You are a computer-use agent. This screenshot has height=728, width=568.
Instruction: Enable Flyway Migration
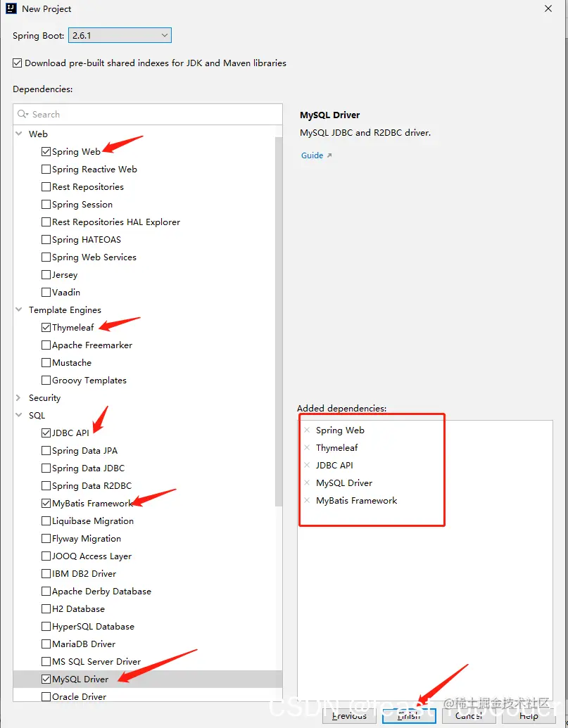pos(46,539)
